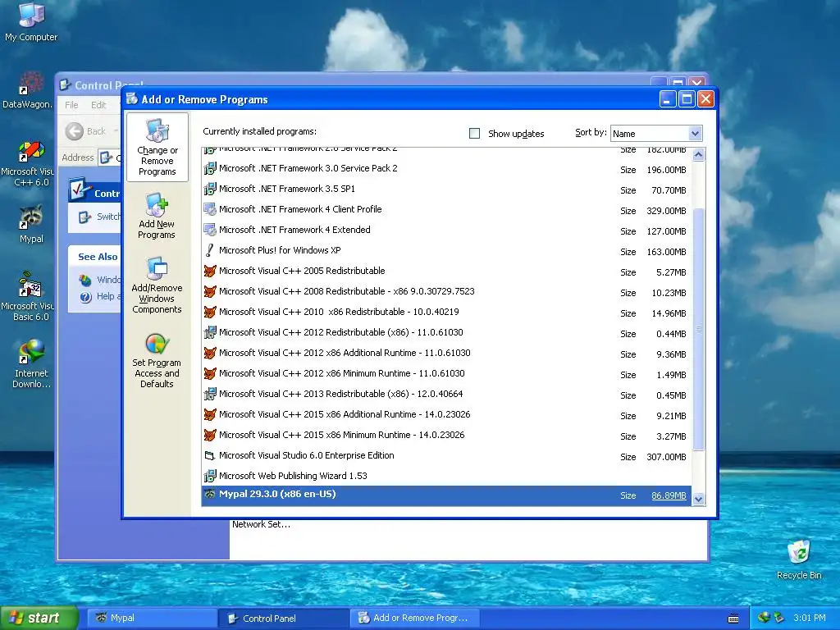
Task: Select Microsoft Web Publishing Wizard 1.53 entry
Action: 446,476
